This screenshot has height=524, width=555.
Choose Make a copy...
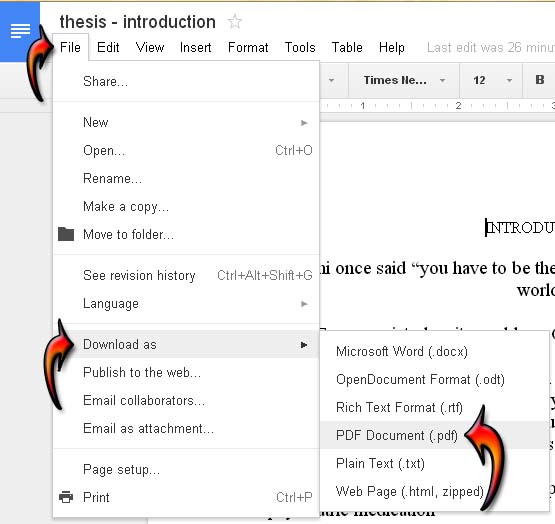tap(186, 206)
